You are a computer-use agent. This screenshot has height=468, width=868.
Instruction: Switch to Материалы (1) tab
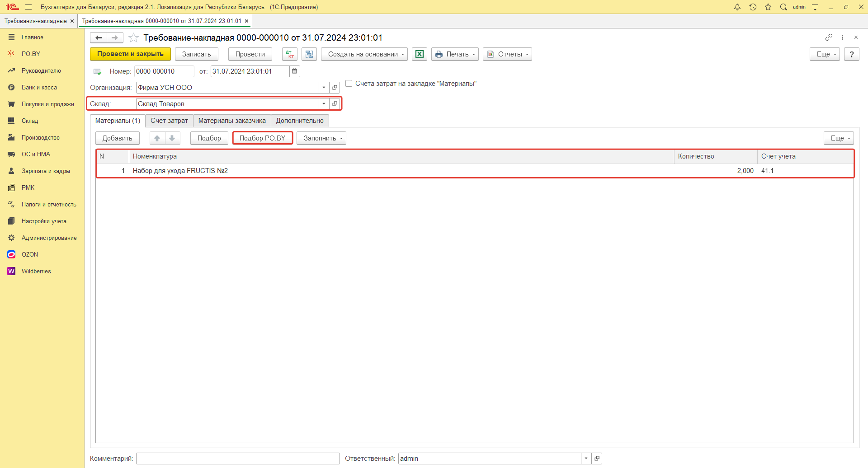coord(118,121)
